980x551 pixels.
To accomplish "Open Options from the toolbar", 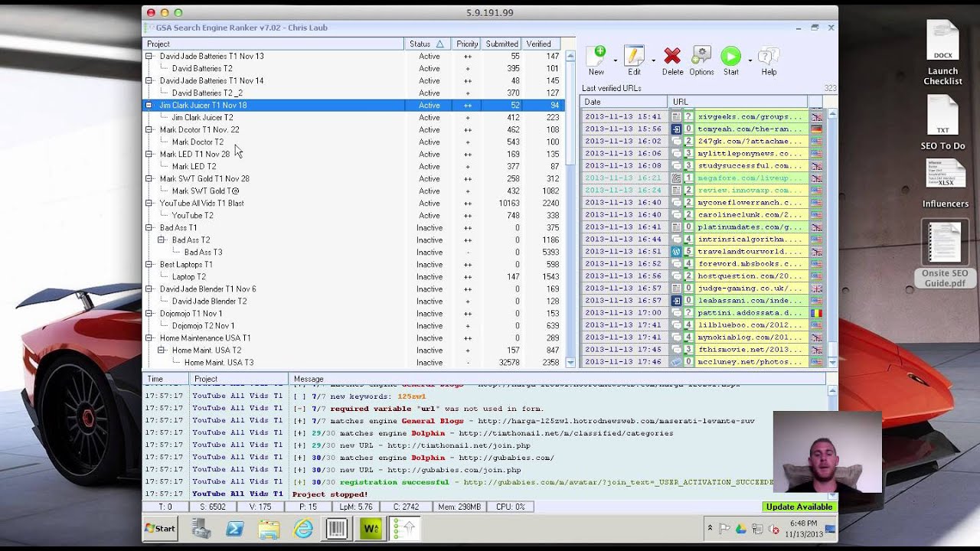I will point(701,57).
